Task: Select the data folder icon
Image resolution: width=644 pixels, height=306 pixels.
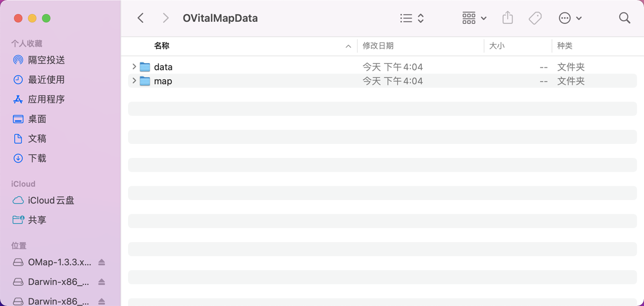Action: click(x=145, y=67)
